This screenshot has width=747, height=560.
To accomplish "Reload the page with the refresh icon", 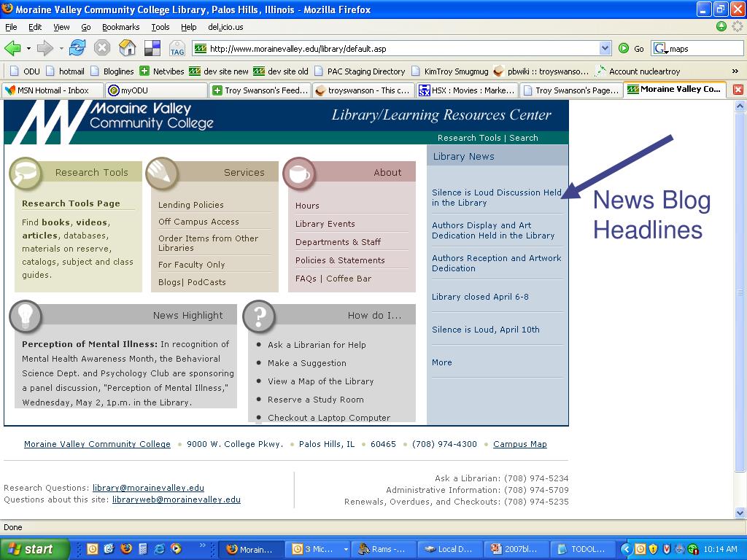I will pyautogui.click(x=77, y=48).
